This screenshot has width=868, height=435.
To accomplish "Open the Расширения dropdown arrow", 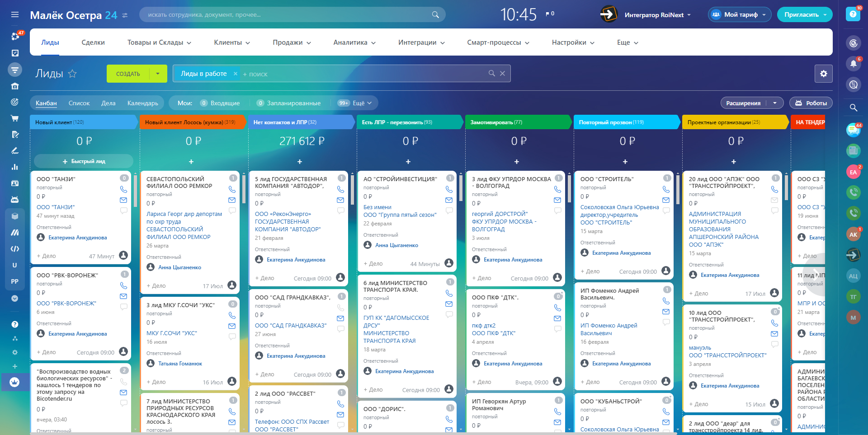I will [775, 103].
